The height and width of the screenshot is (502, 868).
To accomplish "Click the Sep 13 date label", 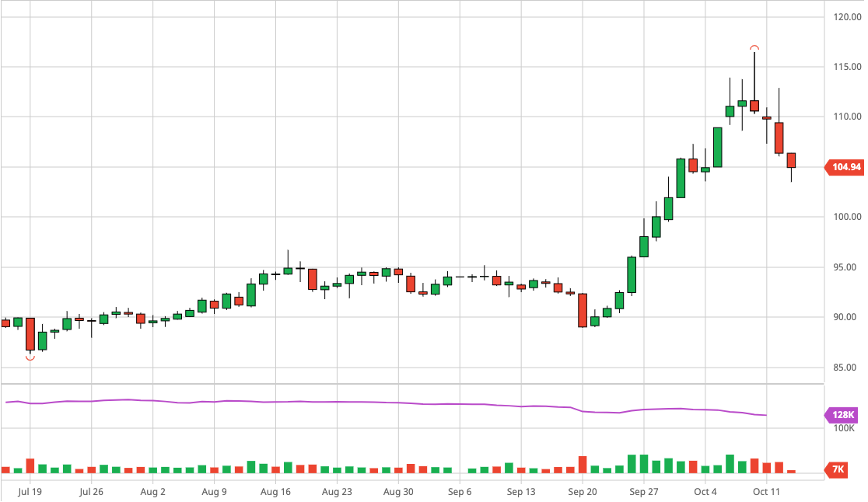I will coord(521,491).
